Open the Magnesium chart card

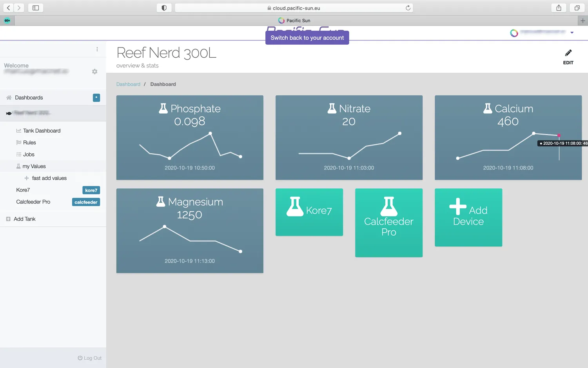click(x=190, y=231)
